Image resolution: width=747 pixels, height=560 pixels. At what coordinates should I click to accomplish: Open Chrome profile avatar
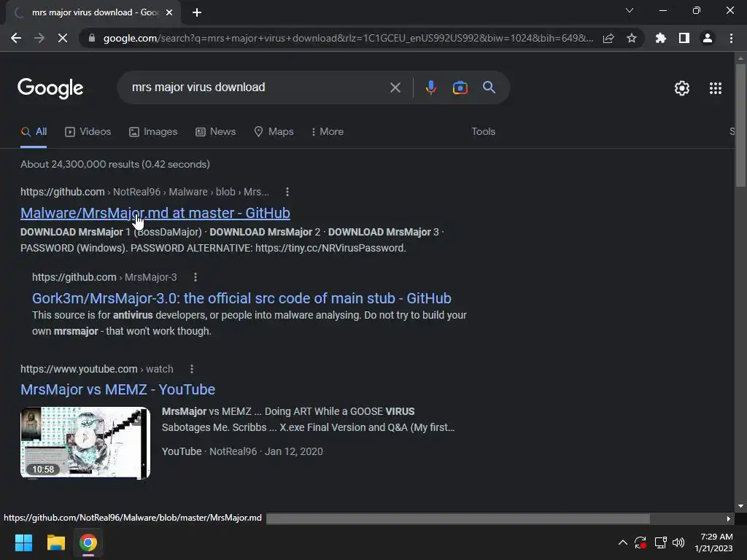(708, 38)
